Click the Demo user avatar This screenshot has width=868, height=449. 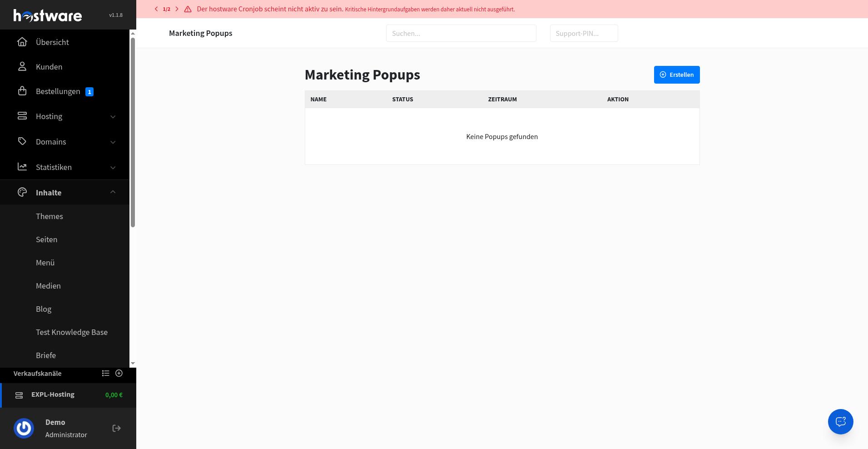coord(24,428)
